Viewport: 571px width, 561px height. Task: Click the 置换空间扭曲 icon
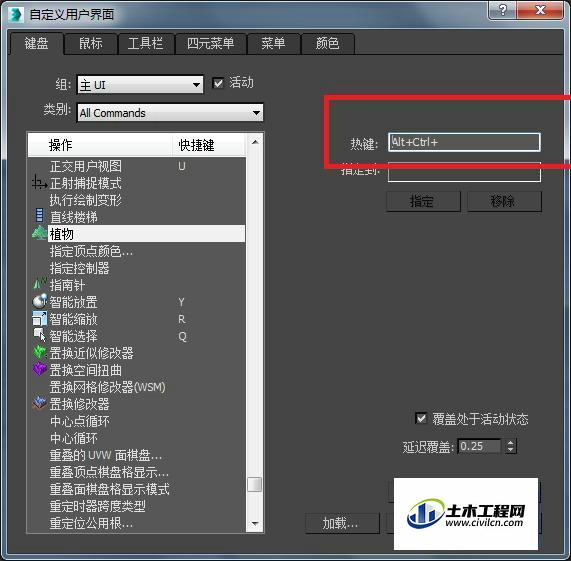[x=40, y=369]
